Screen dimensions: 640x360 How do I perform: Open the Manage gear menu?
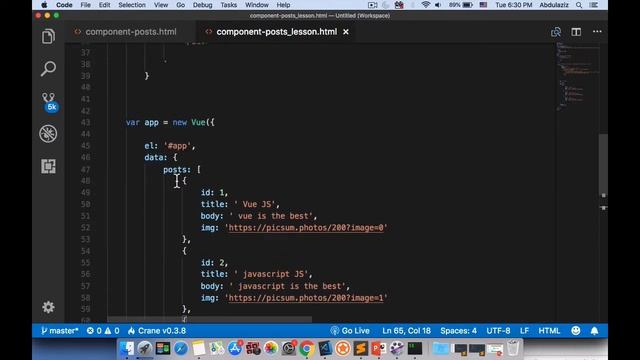48,307
